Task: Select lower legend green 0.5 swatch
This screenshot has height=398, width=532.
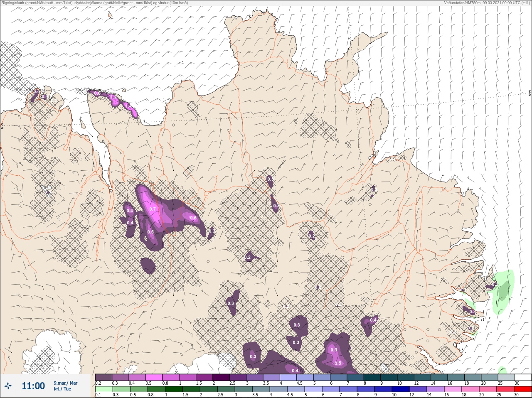Action: (139, 389)
